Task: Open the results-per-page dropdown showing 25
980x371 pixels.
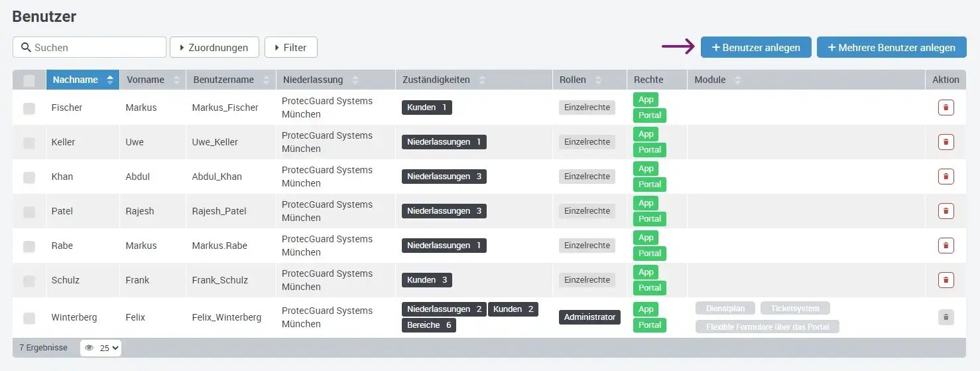Action: [101, 348]
